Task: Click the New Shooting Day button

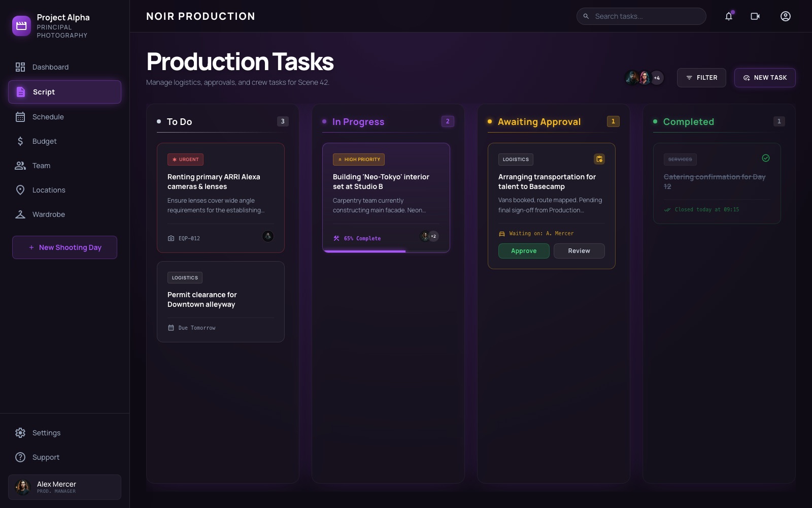Action: point(64,247)
